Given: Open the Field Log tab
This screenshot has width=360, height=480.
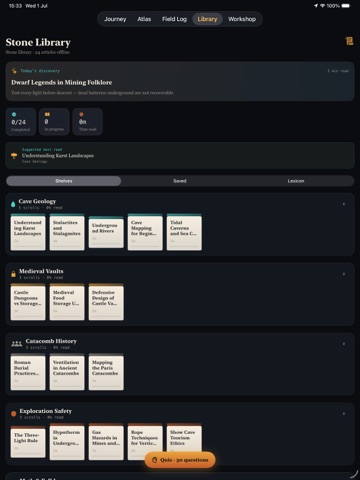Looking at the screenshot, I should pos(174,19).
